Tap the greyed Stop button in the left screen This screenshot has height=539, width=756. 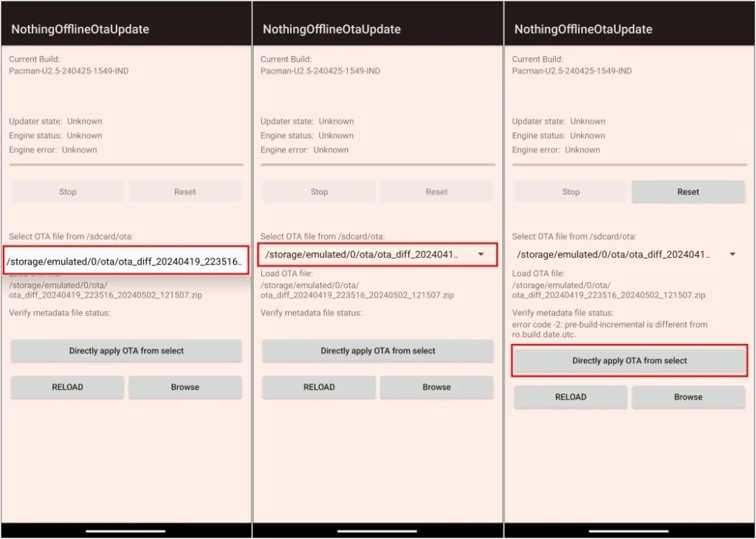pyautogui.click(x=67, y=192)
